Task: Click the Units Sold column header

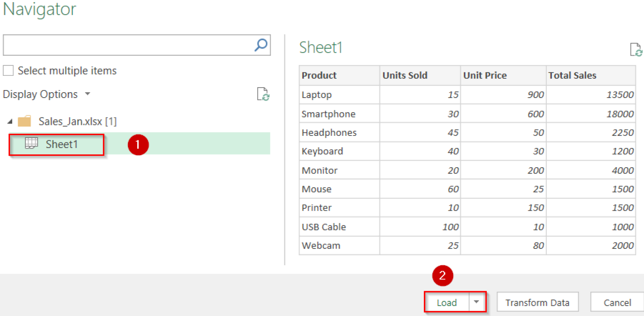Action: [x=405, y=75]
